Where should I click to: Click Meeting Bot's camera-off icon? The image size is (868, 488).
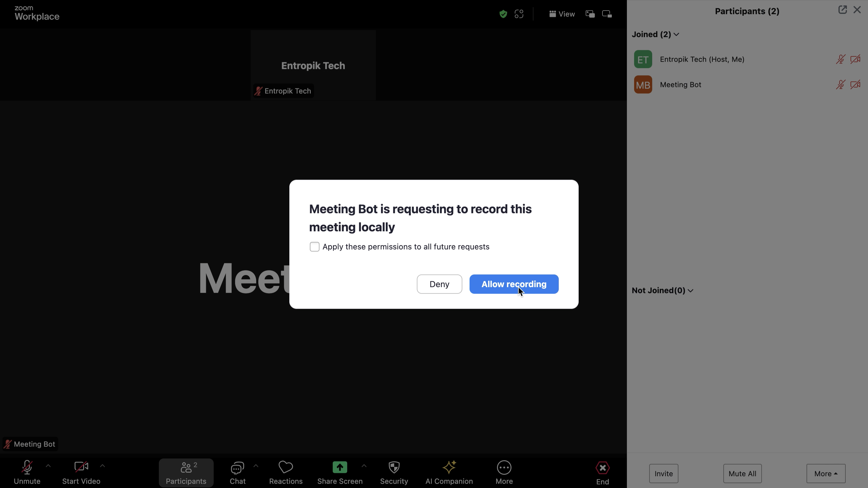pos(855,85)
